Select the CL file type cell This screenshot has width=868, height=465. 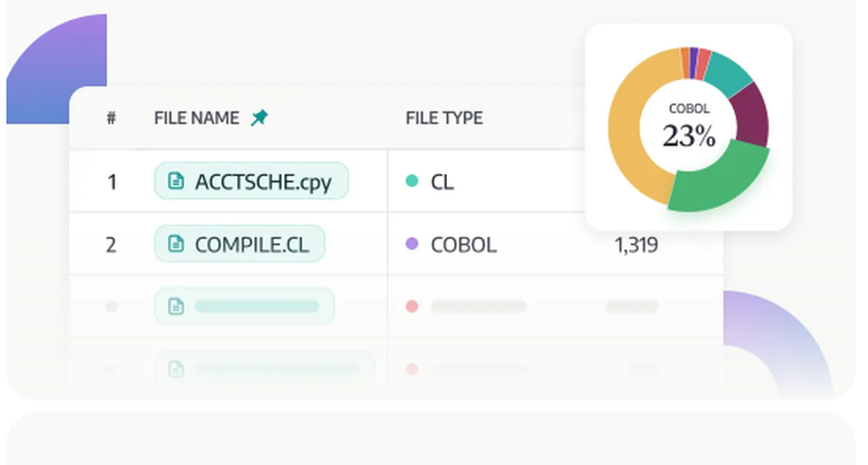click(443, 181)
